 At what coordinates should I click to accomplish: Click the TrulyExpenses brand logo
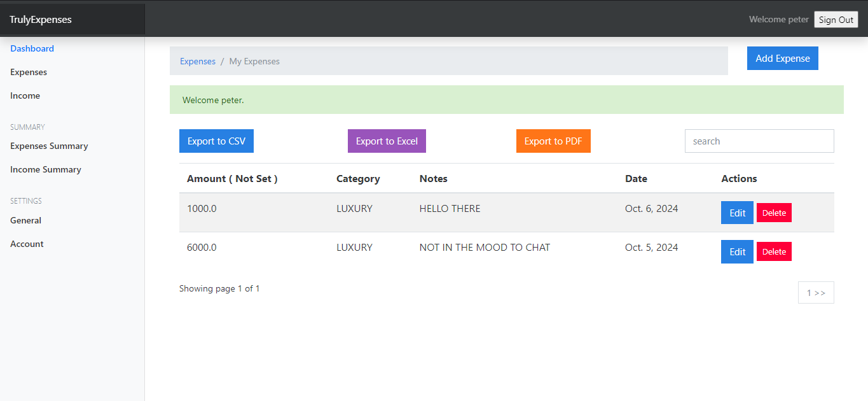pos(41,20)
